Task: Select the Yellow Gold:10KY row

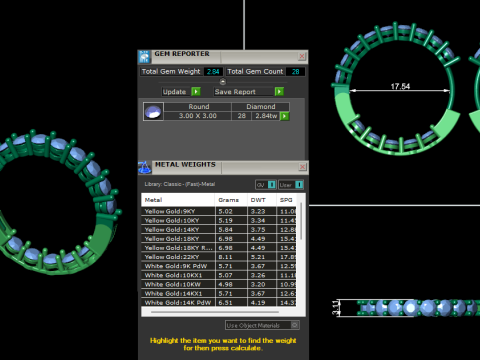Action: 219,220
